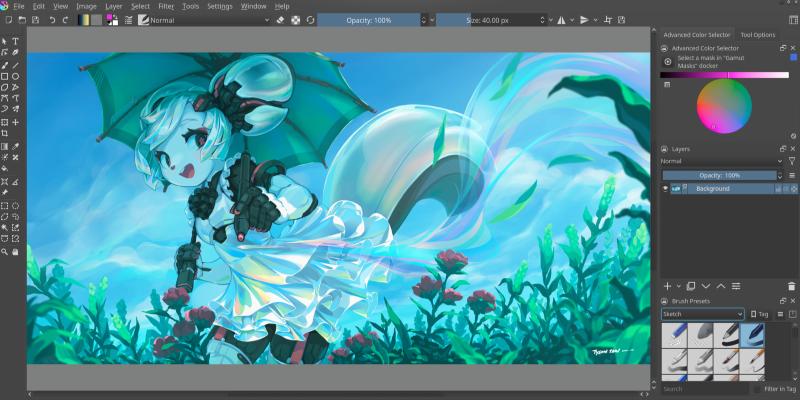Toggle preserve alpha checkerboard button
The image size is (800, 400).
(x=295, y=19)
